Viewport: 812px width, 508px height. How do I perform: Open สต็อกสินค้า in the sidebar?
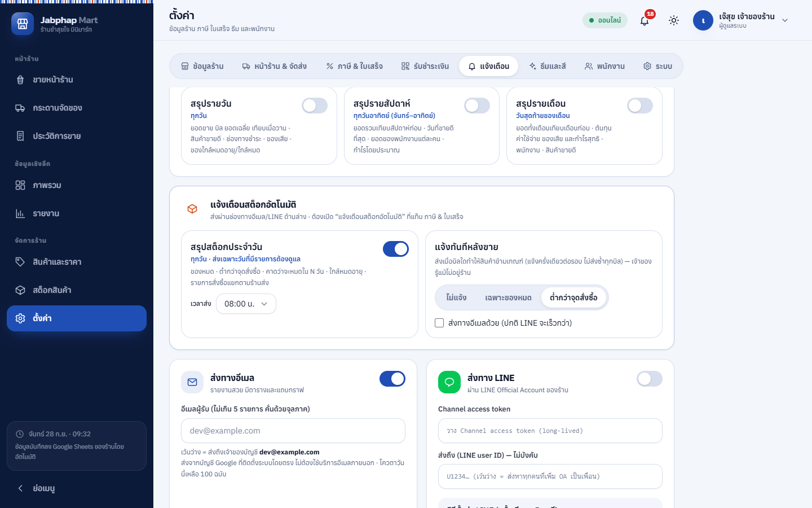pos(77,290)
